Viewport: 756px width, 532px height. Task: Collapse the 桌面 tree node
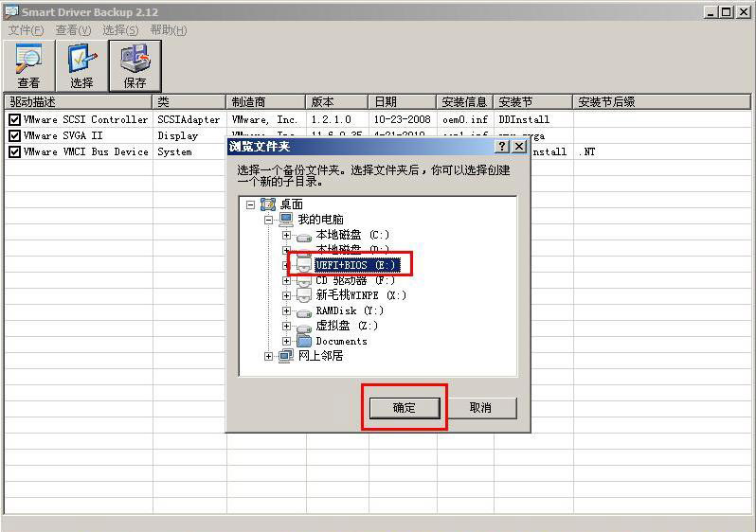[x=250, y=204]
